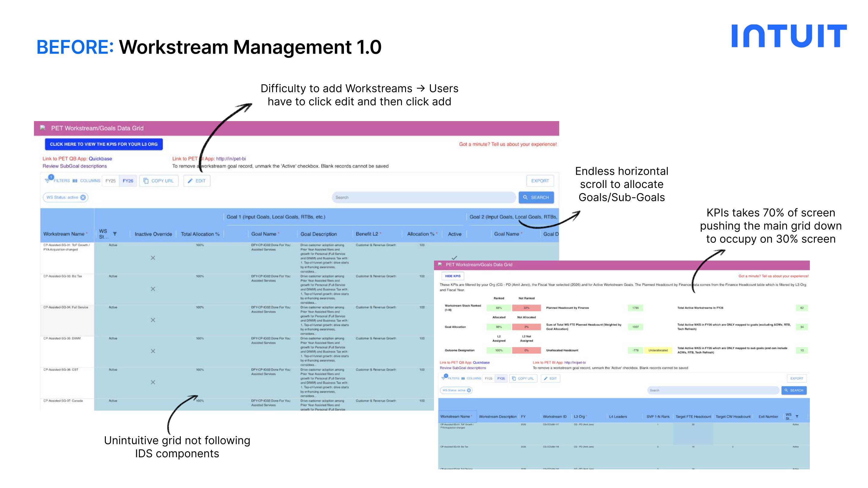Focus Search field in the HIDE KPIS window
The image size is (868, 488).
click(713, 390)
